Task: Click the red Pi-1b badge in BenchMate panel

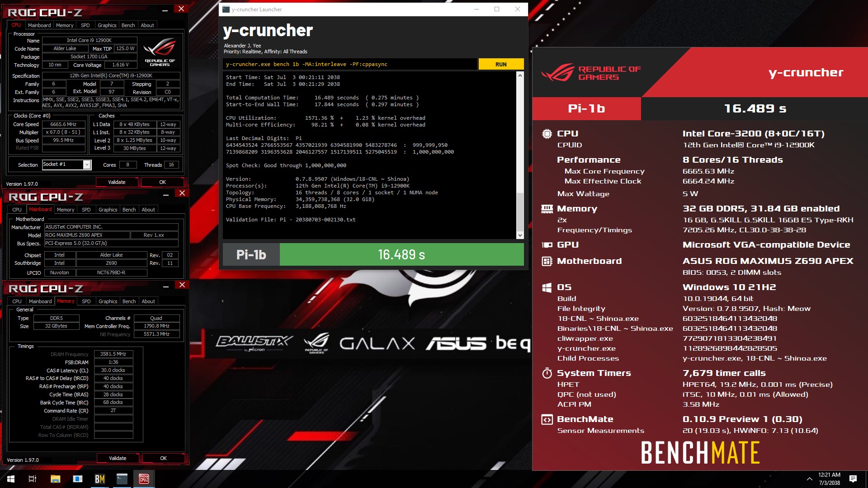Action: coord(586,108)
